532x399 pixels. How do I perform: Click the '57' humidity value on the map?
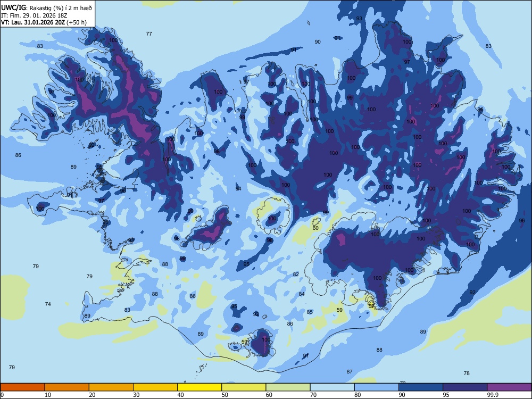(x=371, y=306)
